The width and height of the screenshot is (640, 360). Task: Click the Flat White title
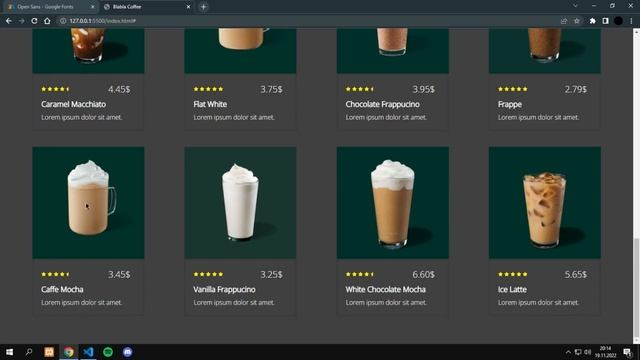pos(210,104)
